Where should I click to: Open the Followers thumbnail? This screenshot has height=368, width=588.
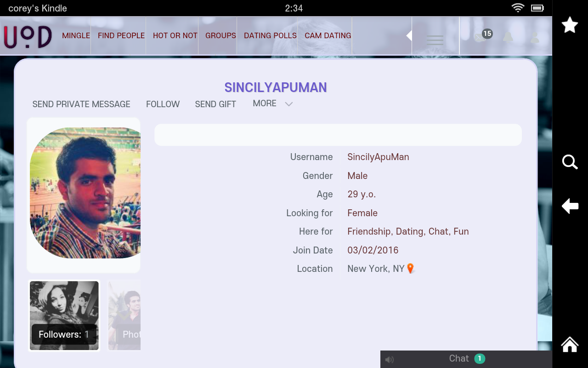tap(64, 316)
